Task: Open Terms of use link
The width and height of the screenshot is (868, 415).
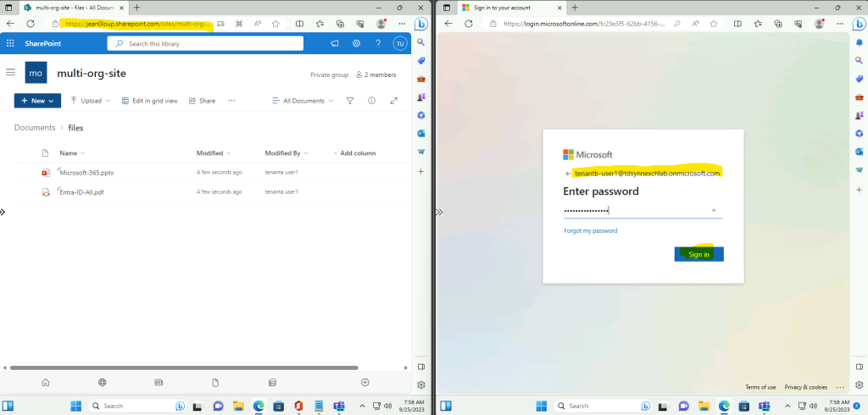Action: 760,387
